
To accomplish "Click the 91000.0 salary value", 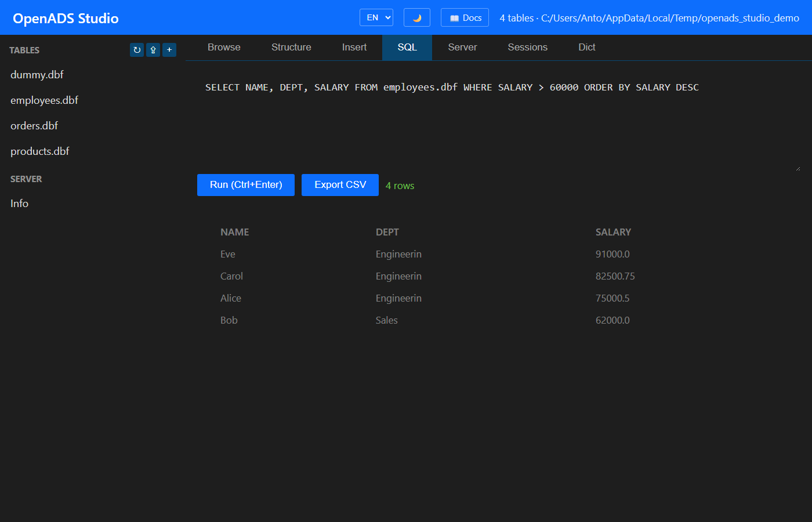I will [x=612, y=254].
